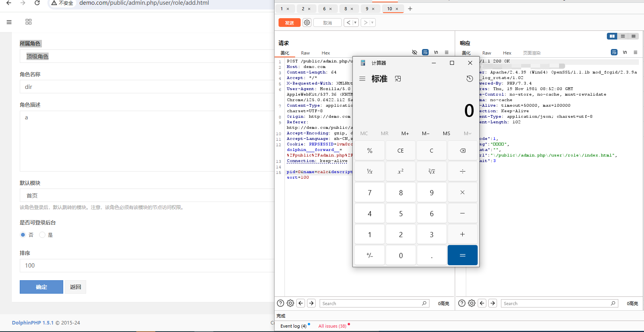Toggle DolphinPHP sidebar hamburger menu

coord(9,22)
